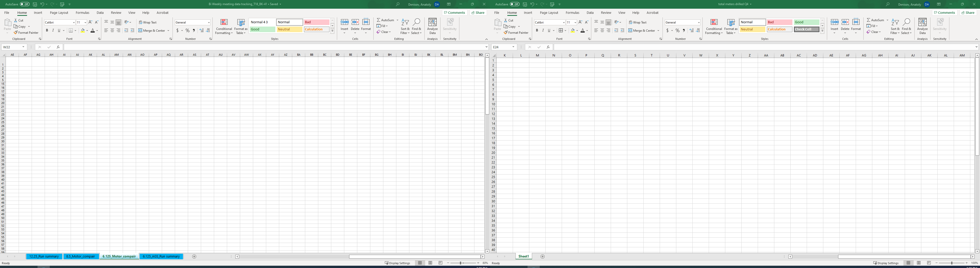Open Analyze Data in the total meters drilled window
This screenshot has width=980, height=268.
(923, 26)
